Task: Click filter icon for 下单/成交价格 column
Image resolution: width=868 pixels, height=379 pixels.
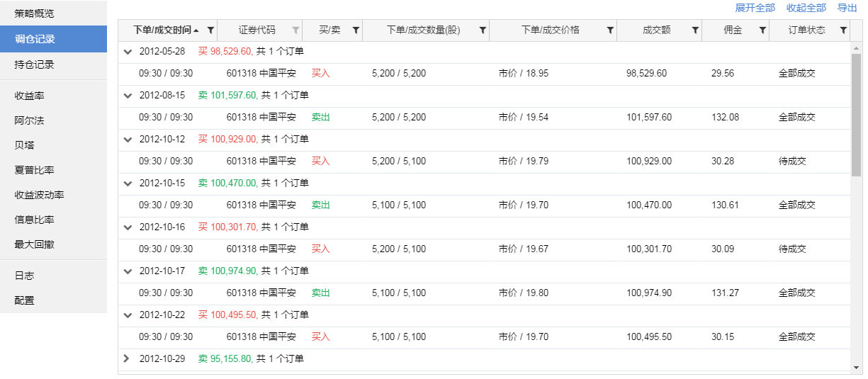Action: pyautogui.click(x=610, y=30)
